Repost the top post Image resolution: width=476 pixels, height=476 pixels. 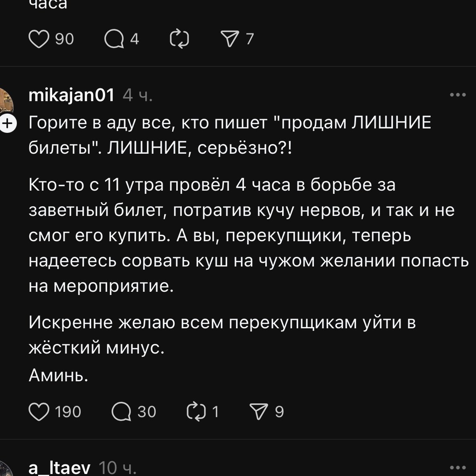pos(179,39)
